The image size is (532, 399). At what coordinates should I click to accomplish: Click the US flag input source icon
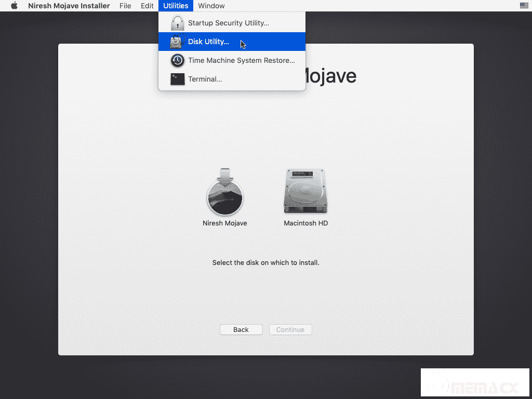point(524,6)
